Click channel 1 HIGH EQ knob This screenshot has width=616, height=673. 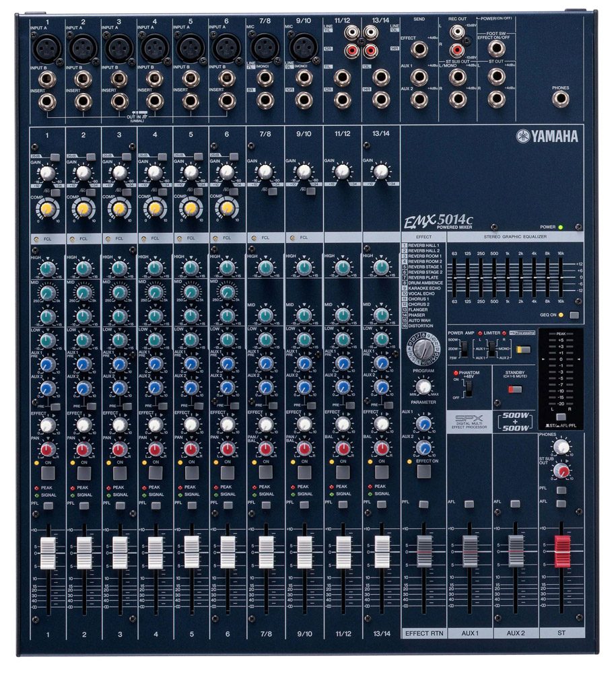(x=47, y=269)
